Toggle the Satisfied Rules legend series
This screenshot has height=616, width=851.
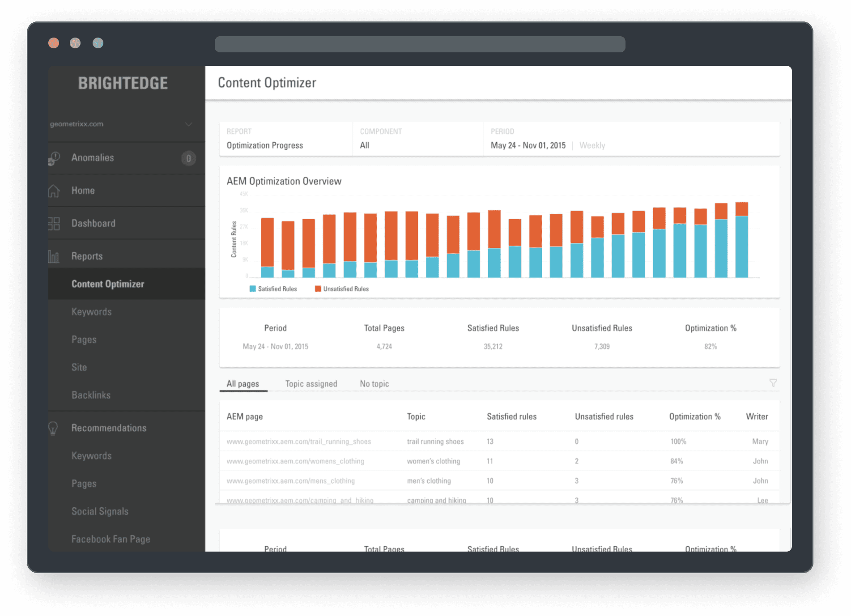273,289
